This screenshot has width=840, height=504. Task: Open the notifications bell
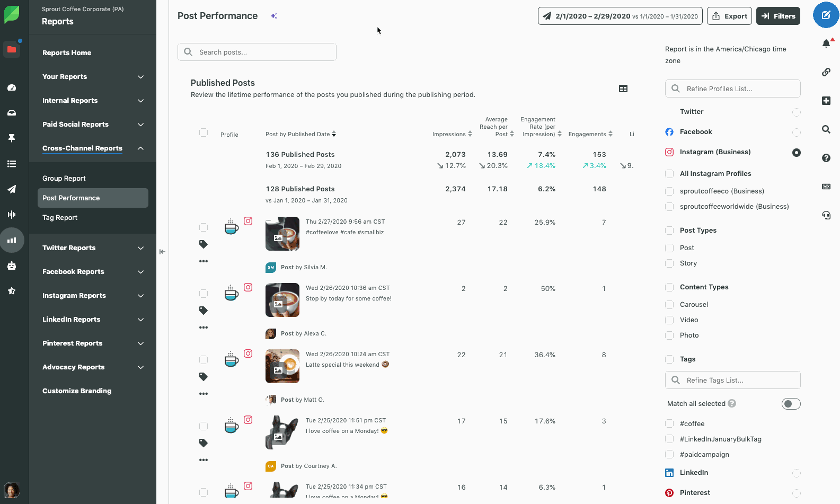point(826,43)
